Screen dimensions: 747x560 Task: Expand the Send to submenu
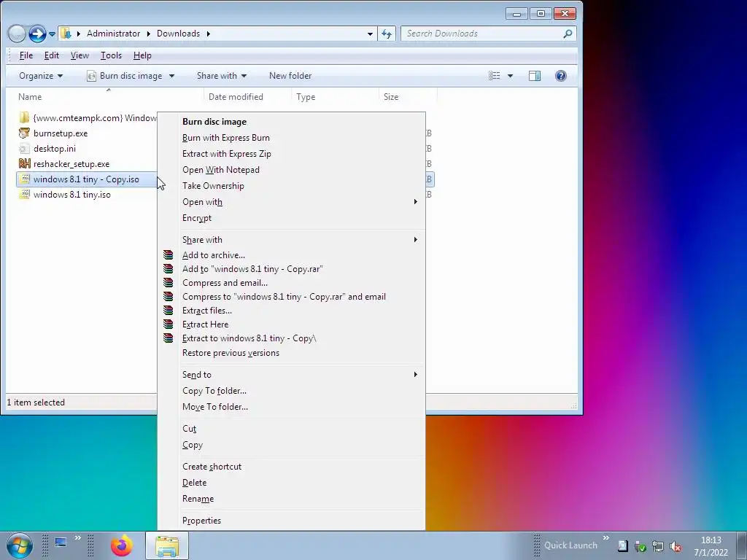click(x=292, y=375)
